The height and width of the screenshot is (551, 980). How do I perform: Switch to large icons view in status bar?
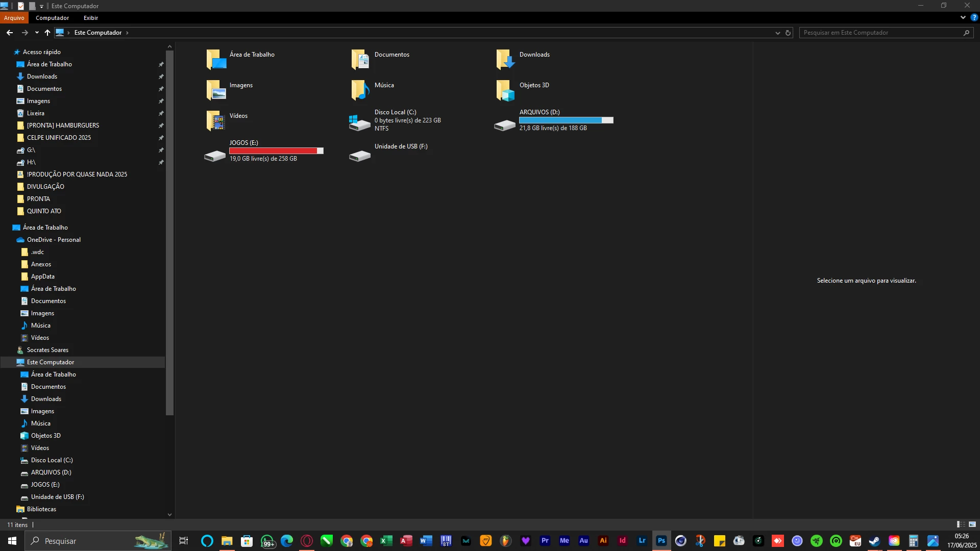tap(972, 524)
